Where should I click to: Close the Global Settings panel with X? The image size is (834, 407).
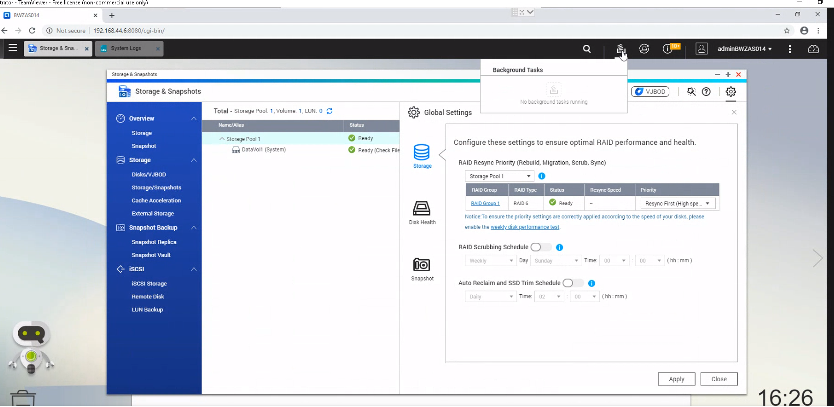734,112
